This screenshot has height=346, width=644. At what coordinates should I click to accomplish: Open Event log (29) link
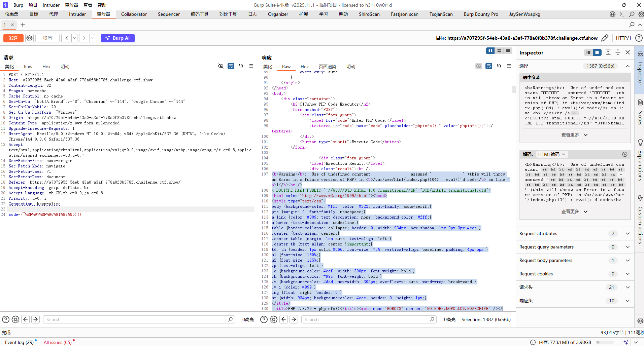19,342
